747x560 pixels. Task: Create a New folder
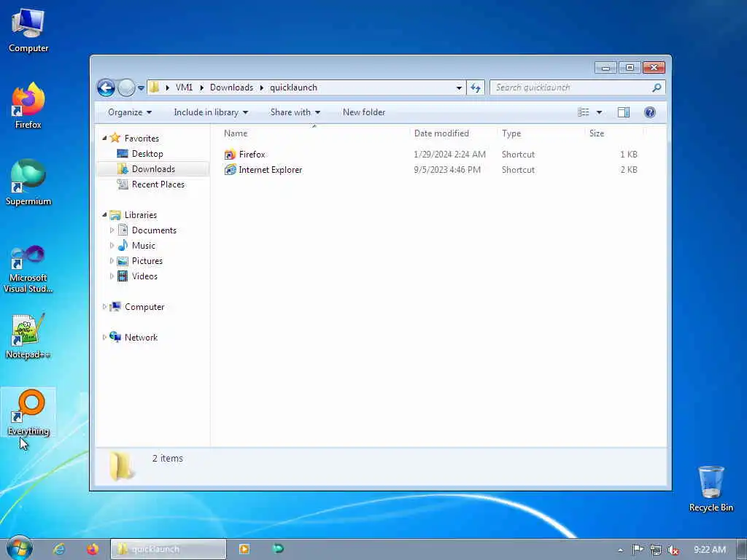click(364, 112)
